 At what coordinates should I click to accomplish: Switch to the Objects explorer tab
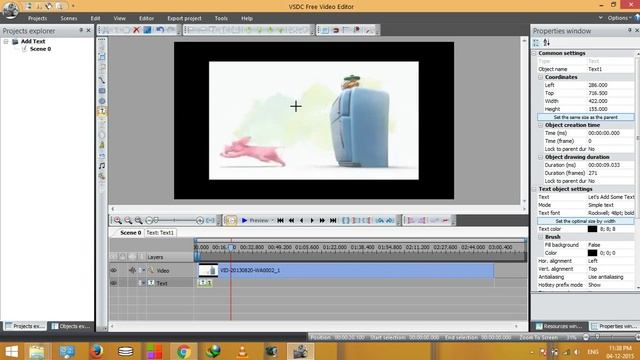71,326
